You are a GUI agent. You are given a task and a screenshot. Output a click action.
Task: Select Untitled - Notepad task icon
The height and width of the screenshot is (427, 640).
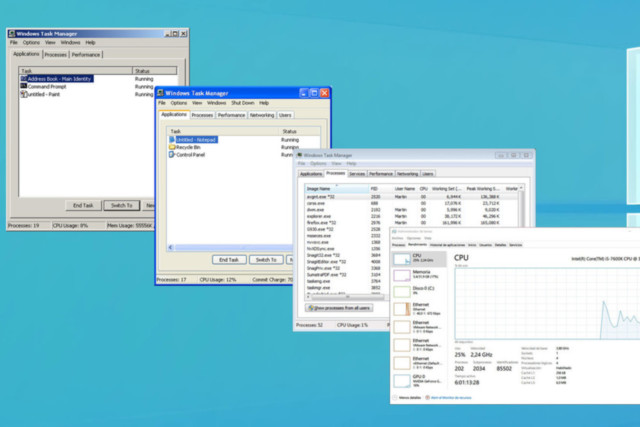click(x=172, y=140)
